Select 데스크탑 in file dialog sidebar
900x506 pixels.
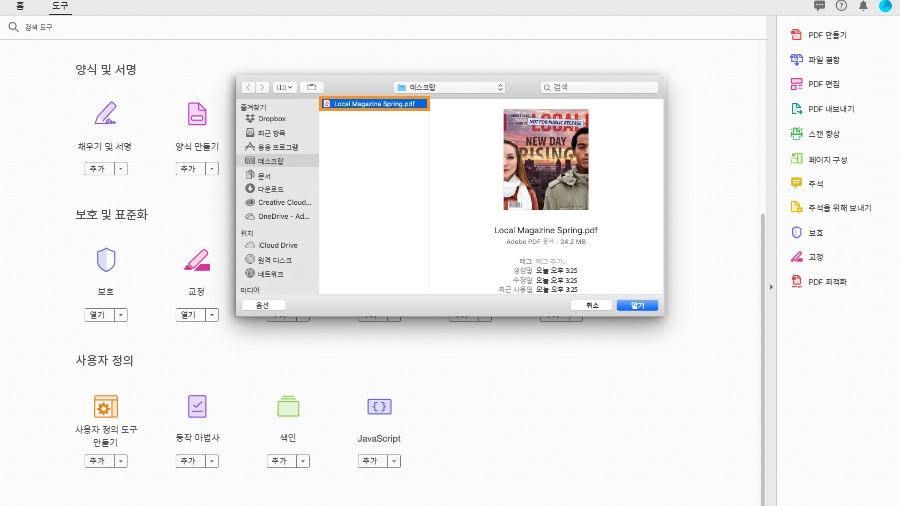coord(278,161)
